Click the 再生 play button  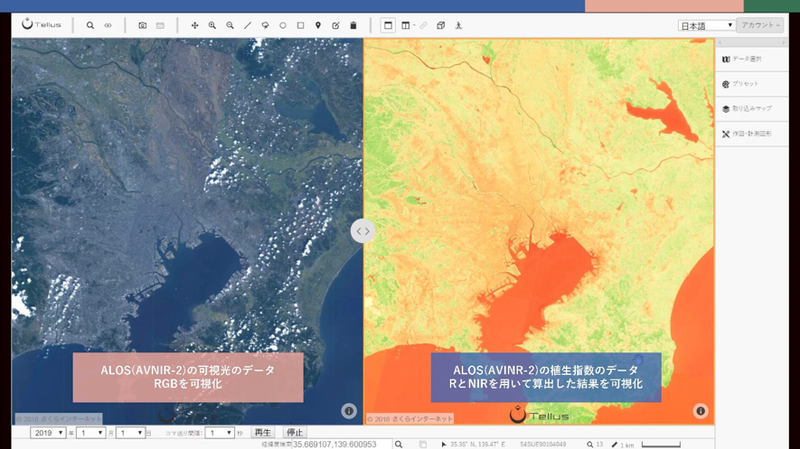click(262, 433)
